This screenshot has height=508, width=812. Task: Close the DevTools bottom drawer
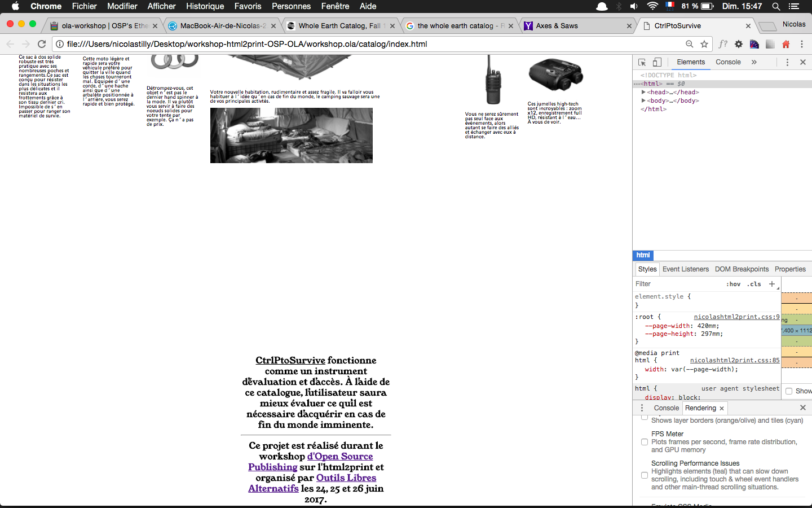click(x=803, y=408)
